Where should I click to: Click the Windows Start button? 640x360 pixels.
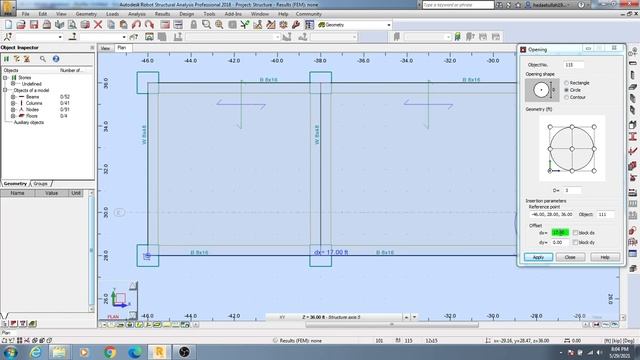pos(10,352)
